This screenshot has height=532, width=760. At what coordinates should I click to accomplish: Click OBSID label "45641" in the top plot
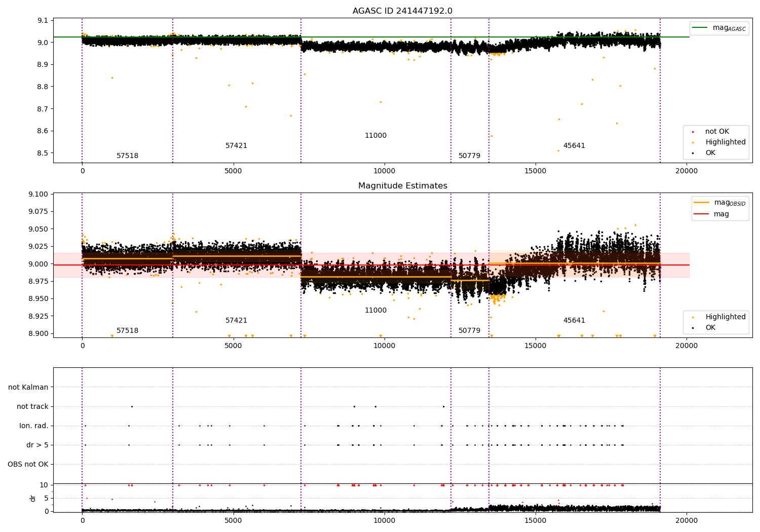tap(575, 146)
